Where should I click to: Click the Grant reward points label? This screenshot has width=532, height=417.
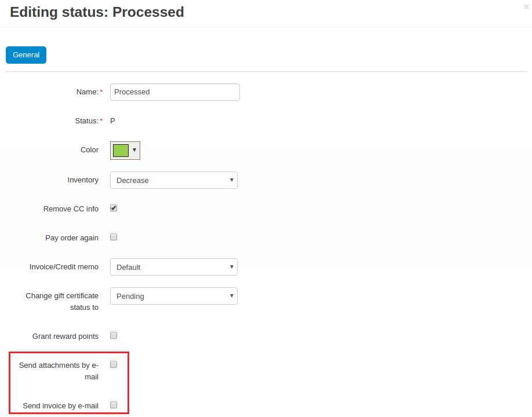[65, 336]
